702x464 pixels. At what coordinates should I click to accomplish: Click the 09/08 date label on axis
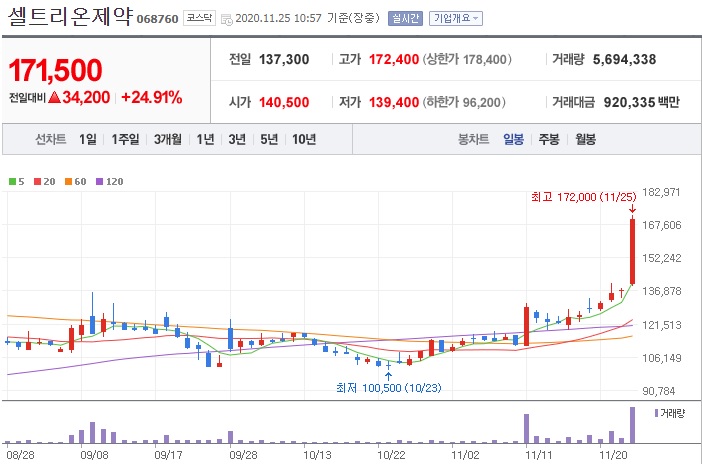pyautogui.click(x=94, y=455)
